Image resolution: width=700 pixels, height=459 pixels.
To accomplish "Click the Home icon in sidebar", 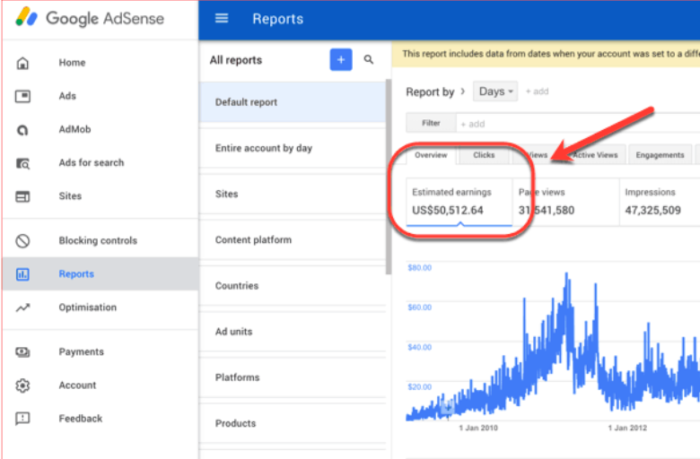I will click(23, 63).
